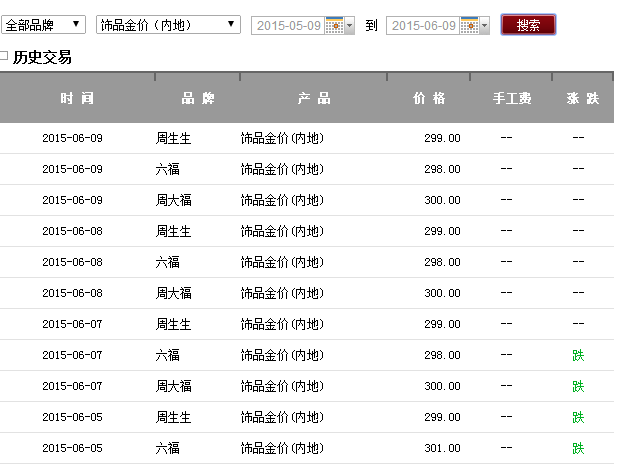Expand start date picker arrow

[x=349, y=26]
